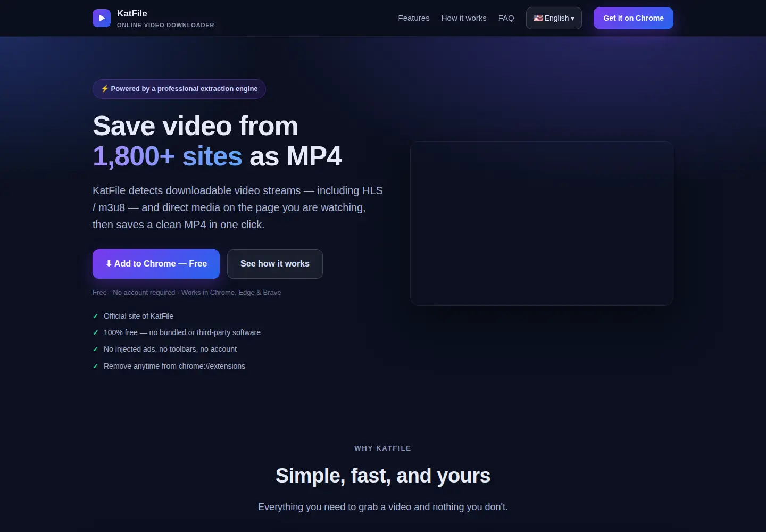Click 'Everything you need to grab' subtitle
The width and height of the screenshot is (766, 532).
tap(383, 507)
